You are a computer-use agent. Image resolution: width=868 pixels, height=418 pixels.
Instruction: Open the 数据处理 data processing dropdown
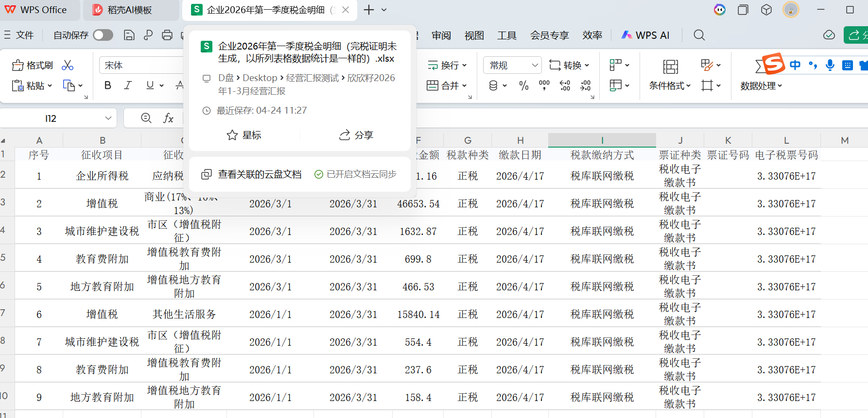pos(761,85)
